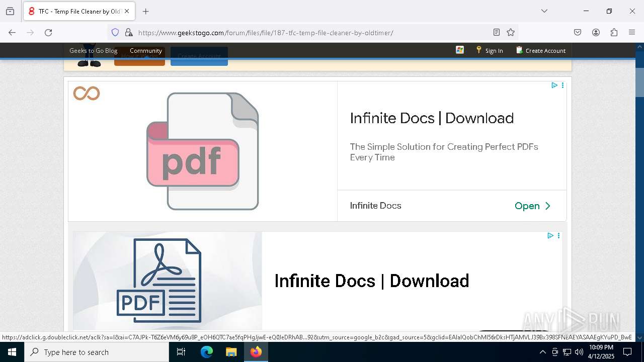The height and width of the screenshot is (362, 644).
Task: Launch Microsoft Edge from taskbar
Action: click(x=207, y=352)
